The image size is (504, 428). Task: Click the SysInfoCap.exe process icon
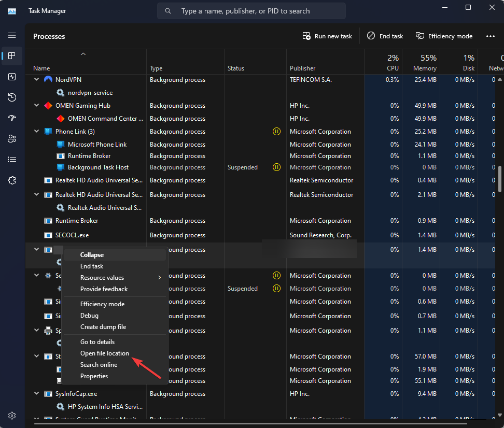[x=48, y=394]
